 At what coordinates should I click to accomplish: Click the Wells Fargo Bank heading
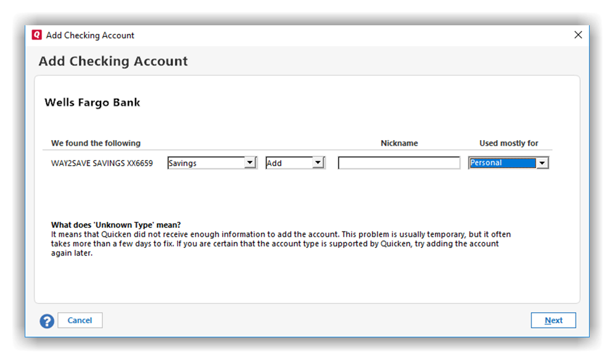pyautogui.click(x=93, y=102)
